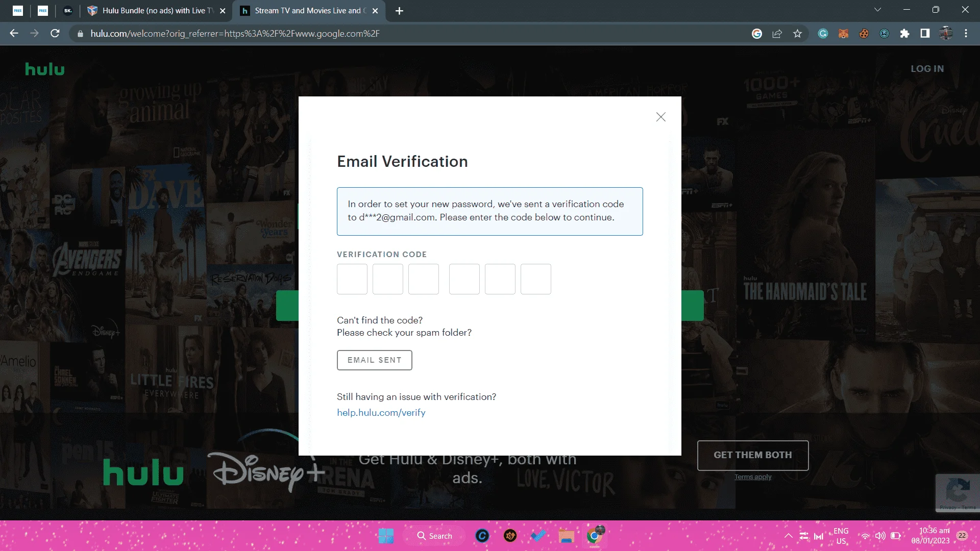The image size is (980, 551).
Task: Bookmark this page with the star icon
Action: click(798, 34)
